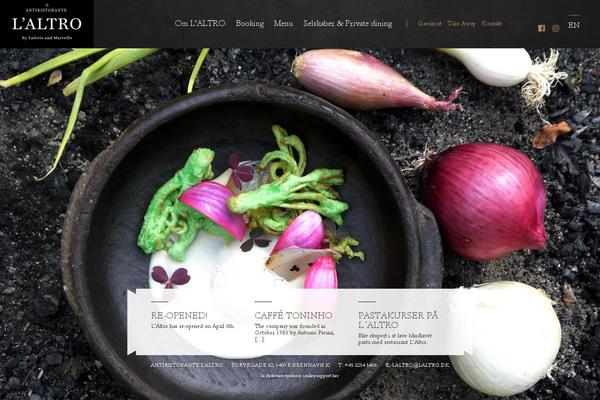Click the pasta course description text
Screen dimensions: 600x400
[395, 339]
